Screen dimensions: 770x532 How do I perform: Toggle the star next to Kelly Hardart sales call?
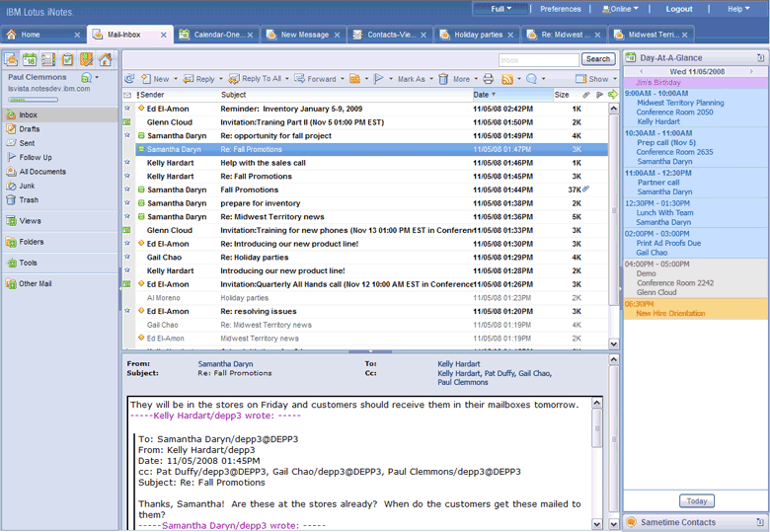click(126, 163)
